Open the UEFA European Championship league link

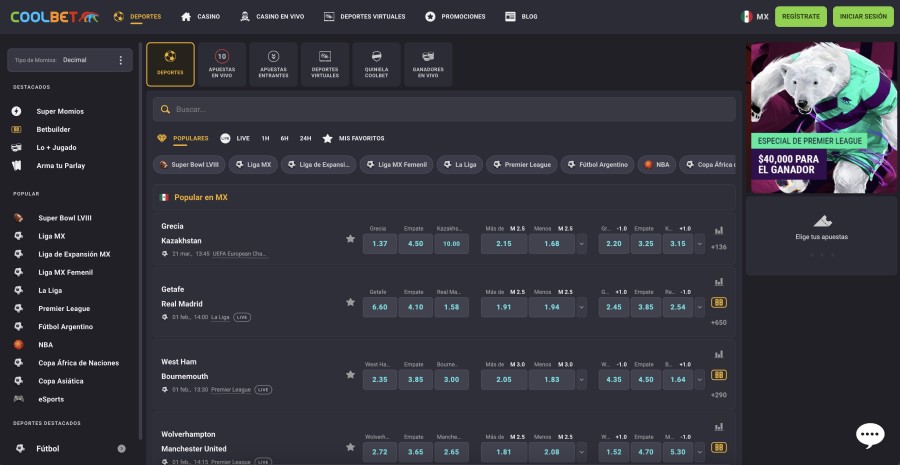[240, 254]
